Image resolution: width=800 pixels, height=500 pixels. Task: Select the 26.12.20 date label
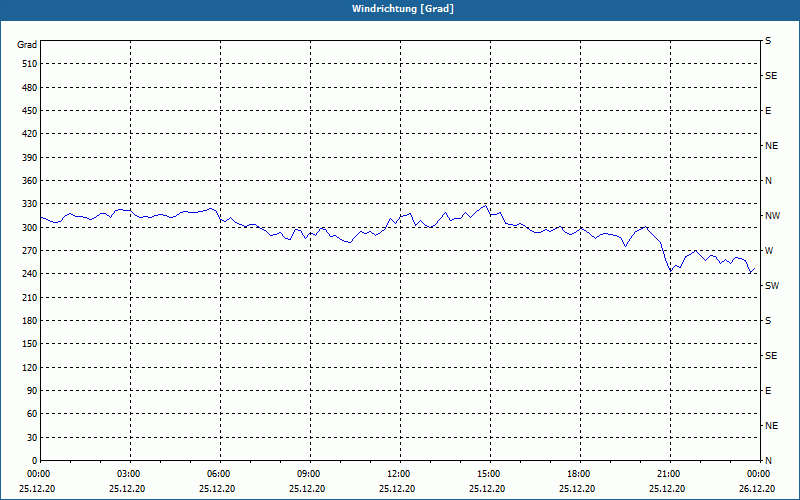[757, 489]
